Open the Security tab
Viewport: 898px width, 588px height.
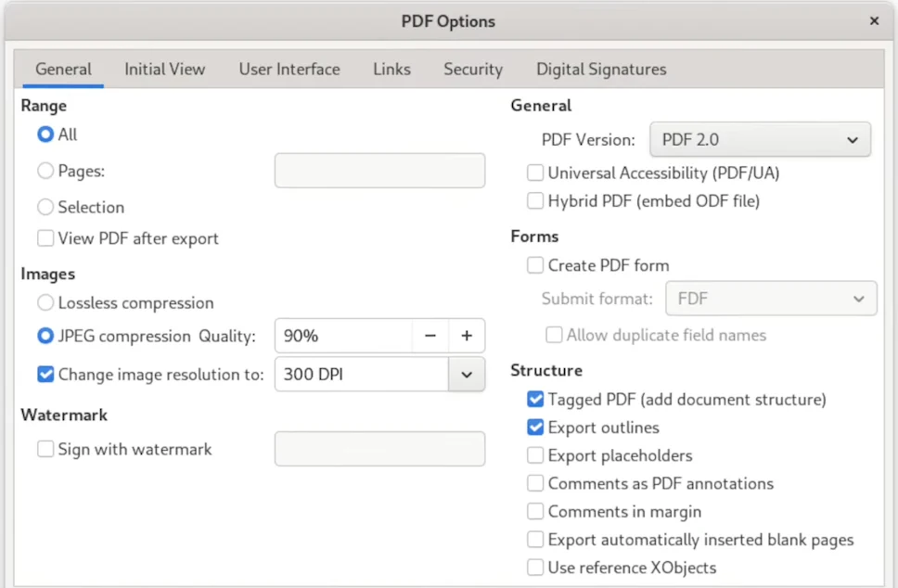[473, 70]
